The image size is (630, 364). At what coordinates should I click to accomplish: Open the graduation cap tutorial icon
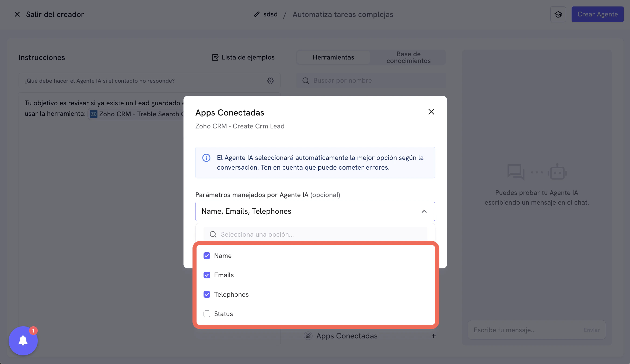558,14
